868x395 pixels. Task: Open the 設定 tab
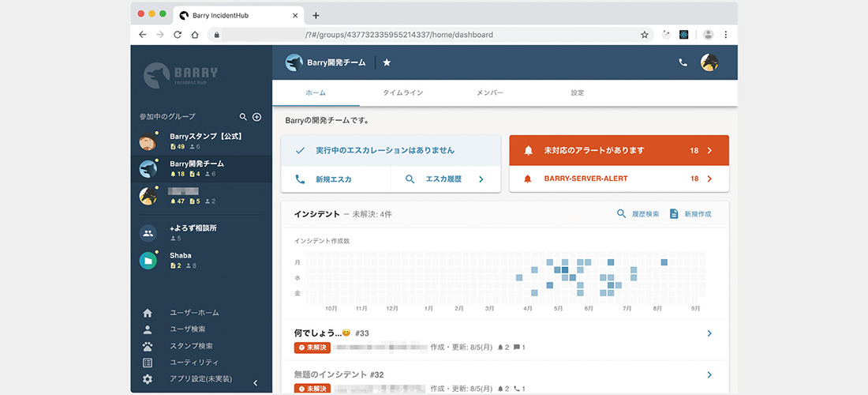point(577,93)
